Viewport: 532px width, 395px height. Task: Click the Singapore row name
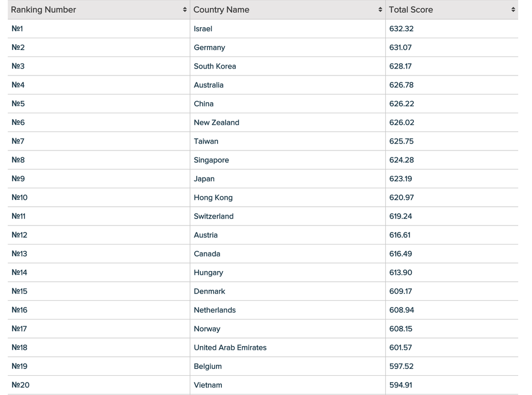211,160
